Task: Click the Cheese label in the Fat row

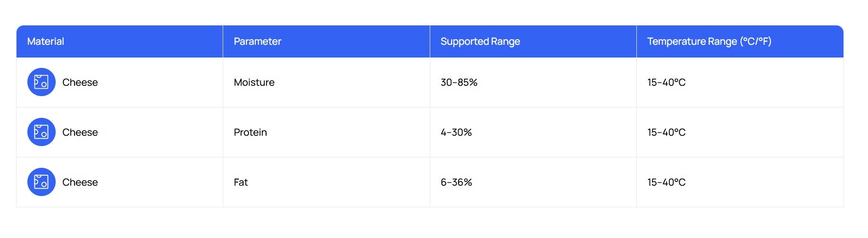Action: pos(80,182)
